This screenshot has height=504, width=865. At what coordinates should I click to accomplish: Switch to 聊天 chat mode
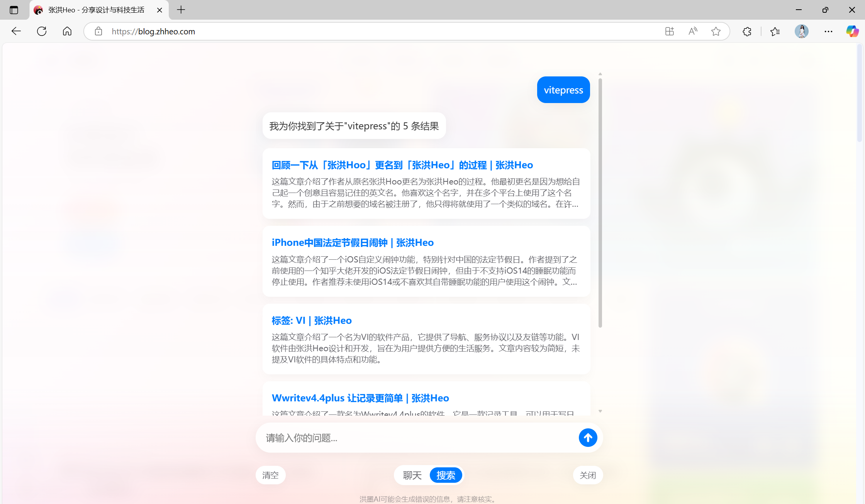[x=412, y=475]
